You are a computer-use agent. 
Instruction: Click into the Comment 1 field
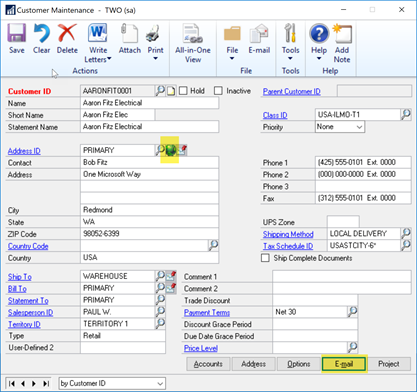click(342, 276)
